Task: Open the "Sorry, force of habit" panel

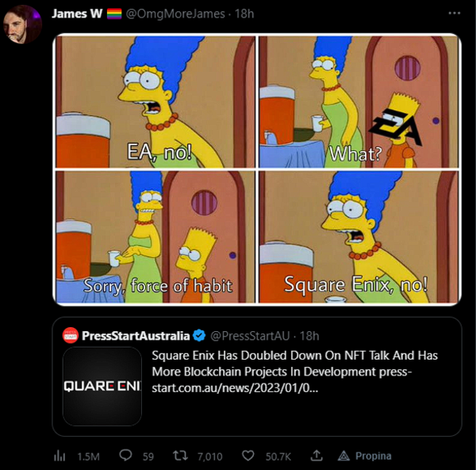Action: tap(155, 237)
